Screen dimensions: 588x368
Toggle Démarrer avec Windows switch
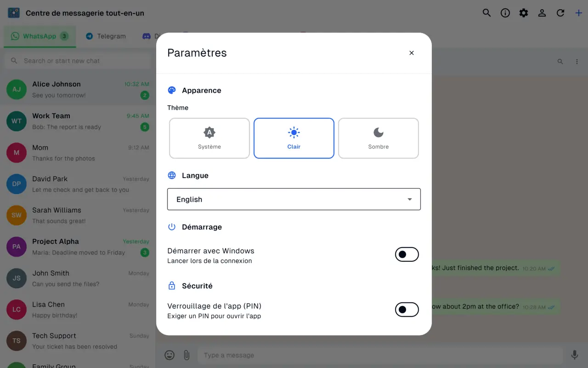pos(407,254)
